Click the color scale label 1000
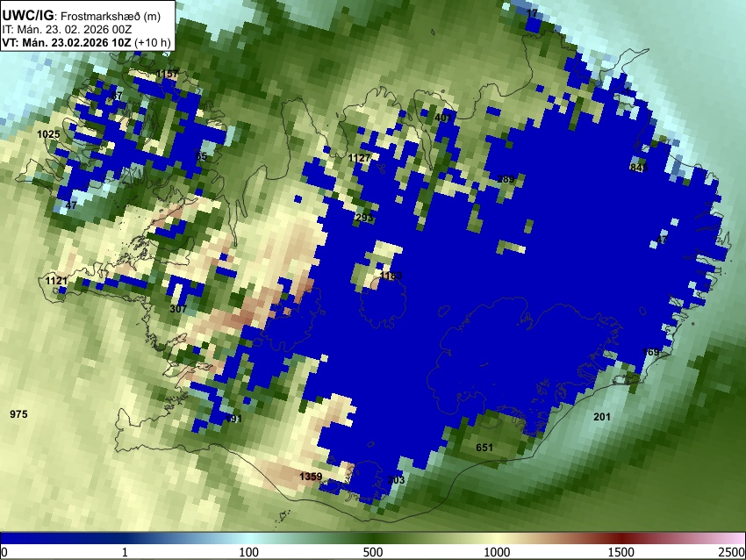The image size is (746, 560). pyautogui.click(x=497, y=552)
